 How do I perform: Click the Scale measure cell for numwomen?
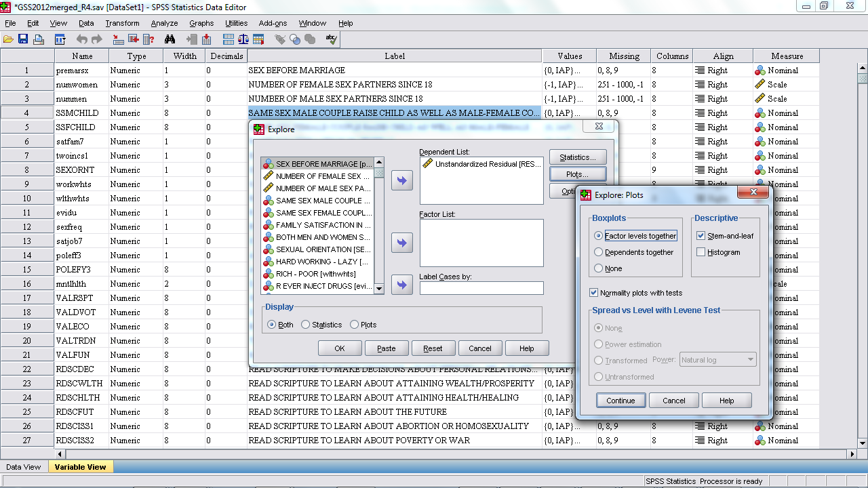coord(786,85)
